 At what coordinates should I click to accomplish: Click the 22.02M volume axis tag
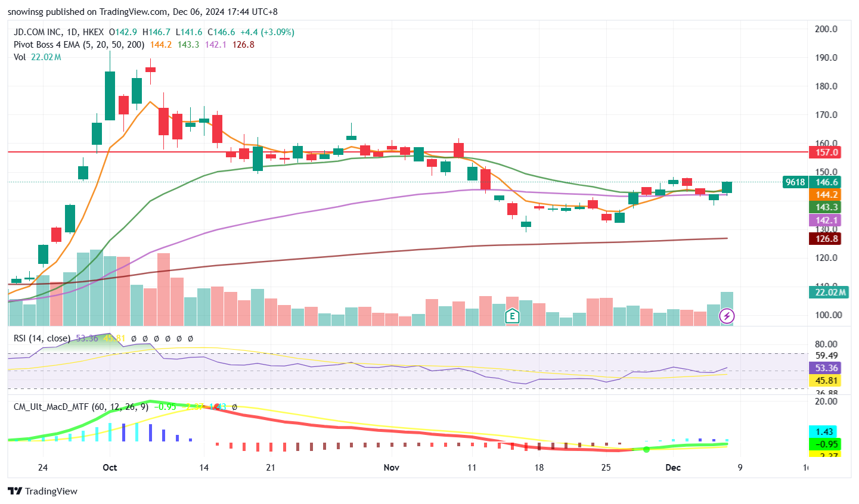pos(829,292)
